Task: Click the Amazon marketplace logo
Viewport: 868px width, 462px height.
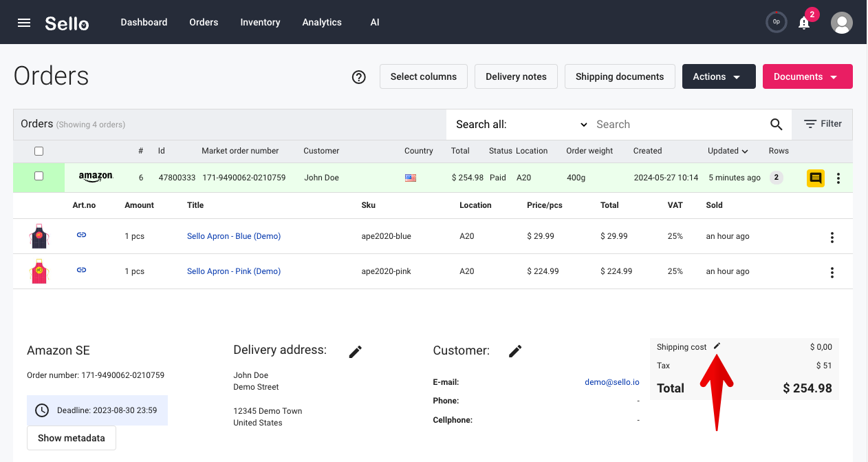Action: 96,177
